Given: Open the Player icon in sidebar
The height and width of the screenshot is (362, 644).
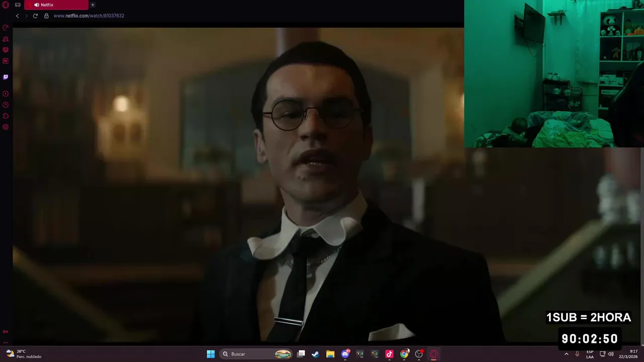Looking at the screenshot, I should 6,94.
